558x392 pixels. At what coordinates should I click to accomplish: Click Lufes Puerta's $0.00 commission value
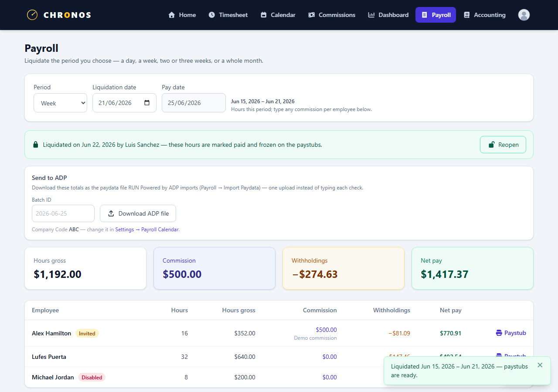coord(330,357)
